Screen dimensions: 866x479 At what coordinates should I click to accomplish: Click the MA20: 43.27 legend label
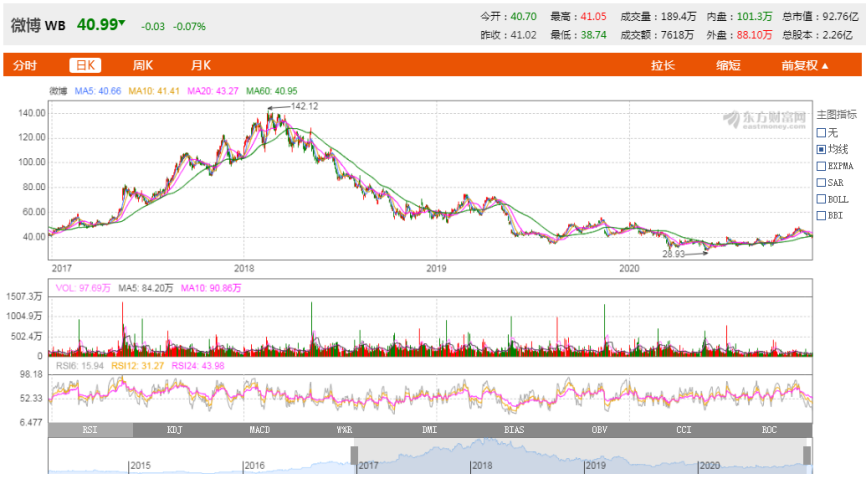click(213, 91)
